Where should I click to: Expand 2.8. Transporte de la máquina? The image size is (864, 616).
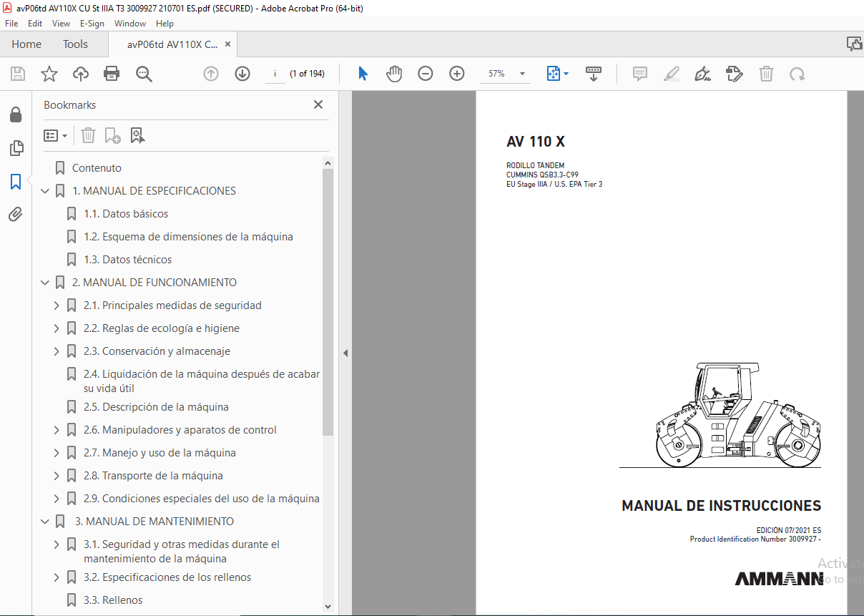tap(57, 476)
